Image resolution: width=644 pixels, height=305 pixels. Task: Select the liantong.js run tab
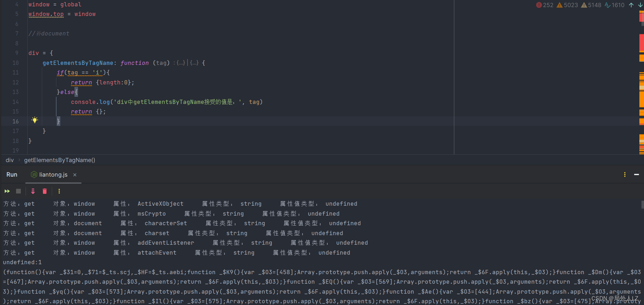tap(53, 175)
